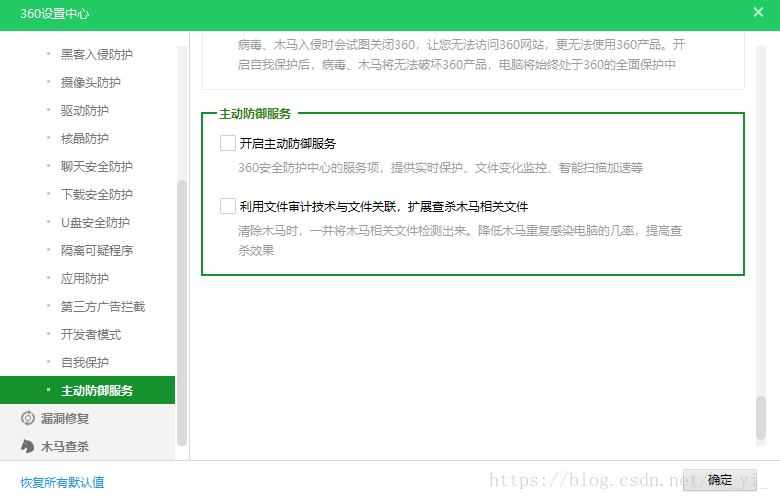Click the 漏洞修复 shield icon
The width and height of the screenshot is (780, 500).
28,418
